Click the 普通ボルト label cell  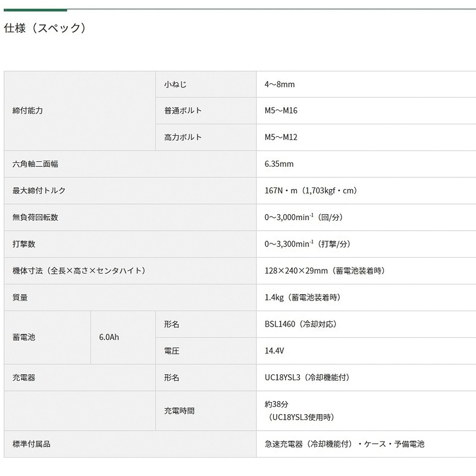(206, 111)
